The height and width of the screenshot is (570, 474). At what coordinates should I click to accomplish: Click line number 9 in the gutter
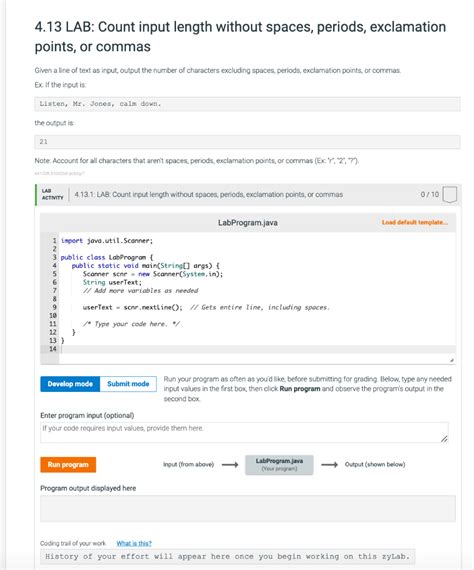tap(53, 307)
